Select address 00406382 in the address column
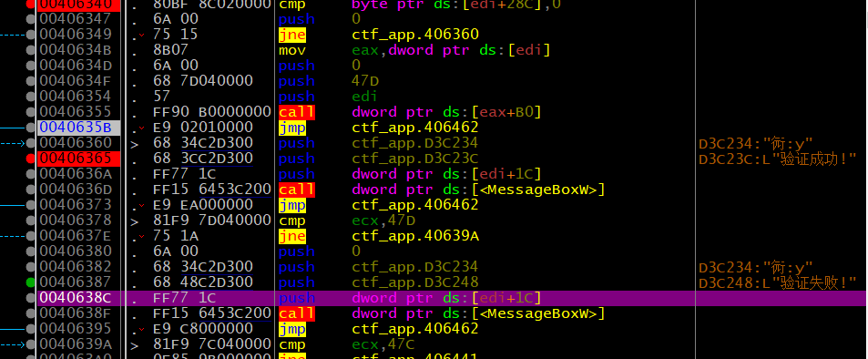 76,267
